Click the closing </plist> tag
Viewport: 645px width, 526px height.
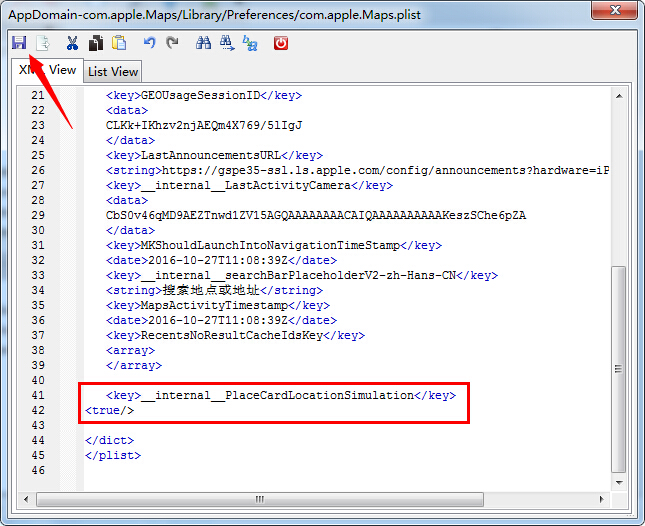pyautogui.click(x=113, y=456)
